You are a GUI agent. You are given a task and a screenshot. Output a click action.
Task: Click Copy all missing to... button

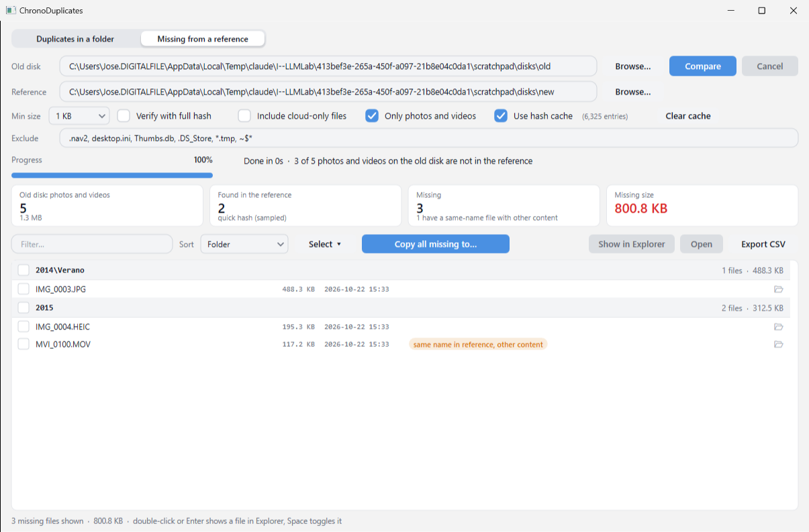click(436, 244)
